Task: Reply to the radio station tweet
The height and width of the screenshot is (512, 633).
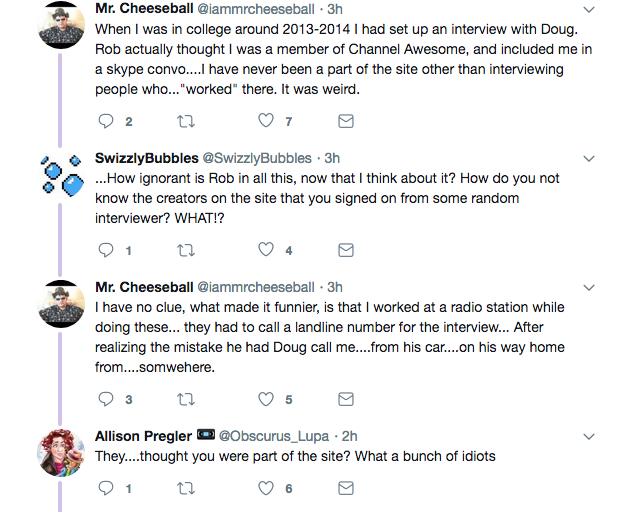Action: point(108,399)
